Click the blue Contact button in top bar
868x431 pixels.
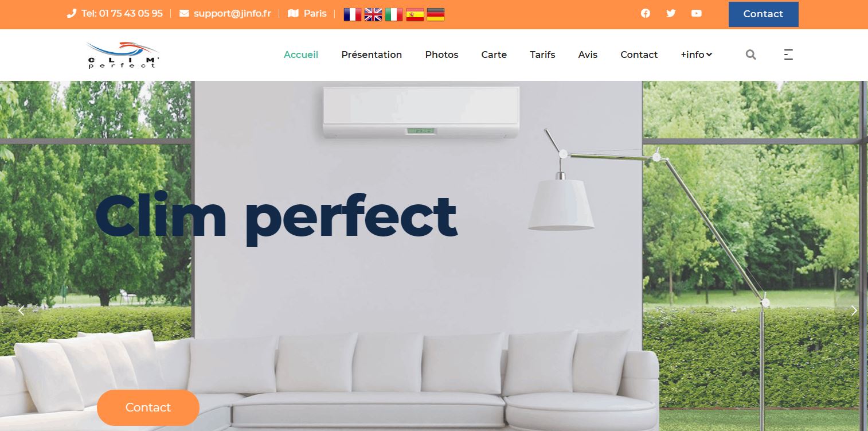(x=763, y=14)
